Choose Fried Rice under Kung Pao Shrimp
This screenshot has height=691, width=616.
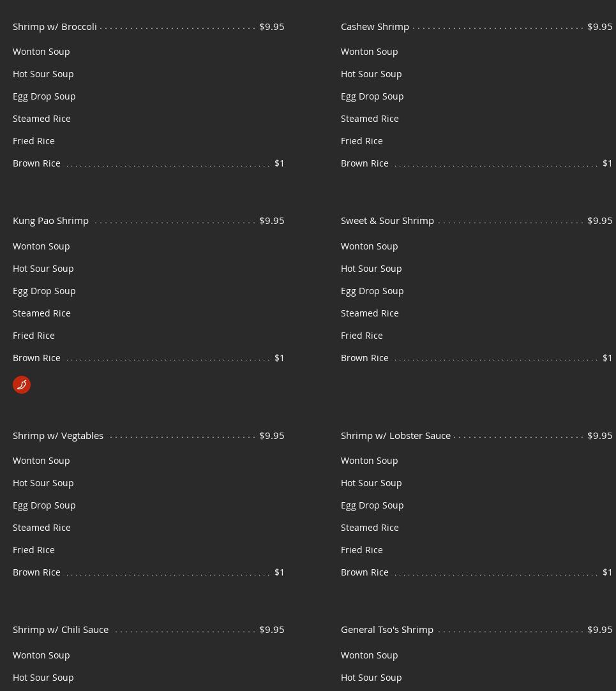click(34, 336)
